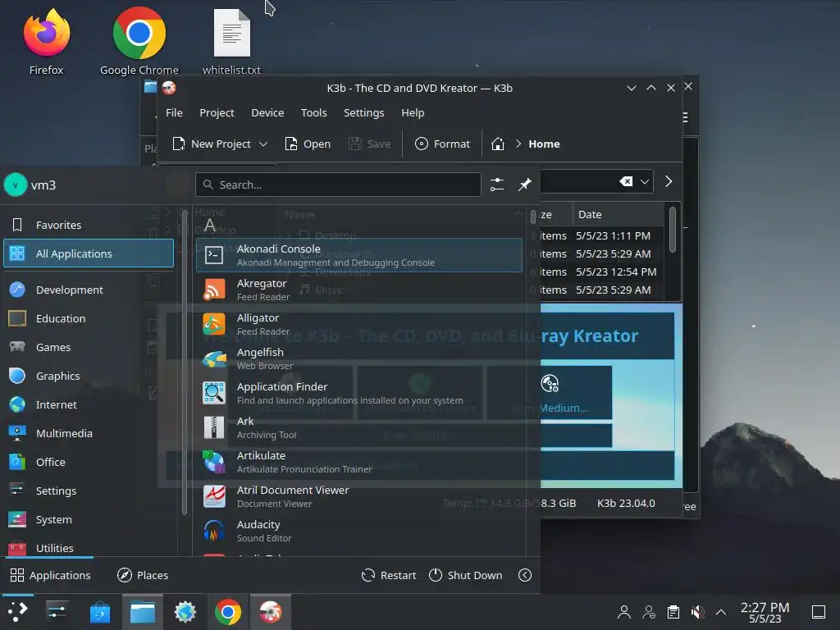Viewport: 840px width, 630px height.
Task: Click vm3 user avatar
Action: (16, 185)
